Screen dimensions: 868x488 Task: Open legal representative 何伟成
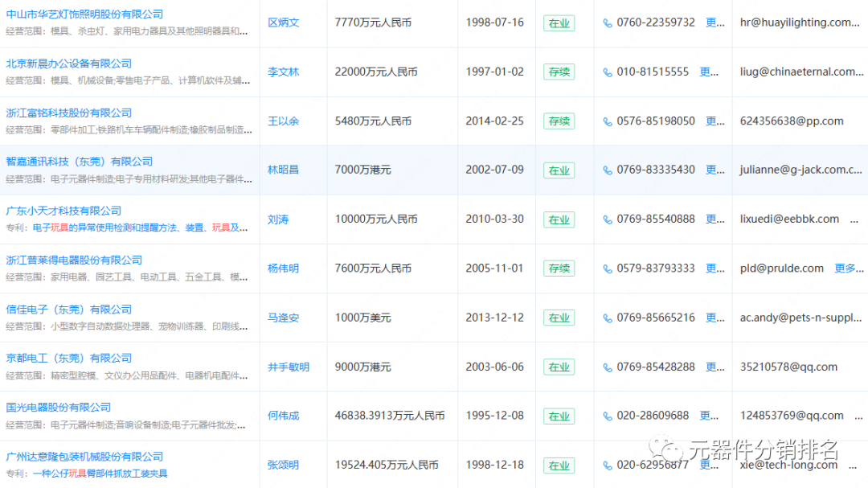(284, 416)
